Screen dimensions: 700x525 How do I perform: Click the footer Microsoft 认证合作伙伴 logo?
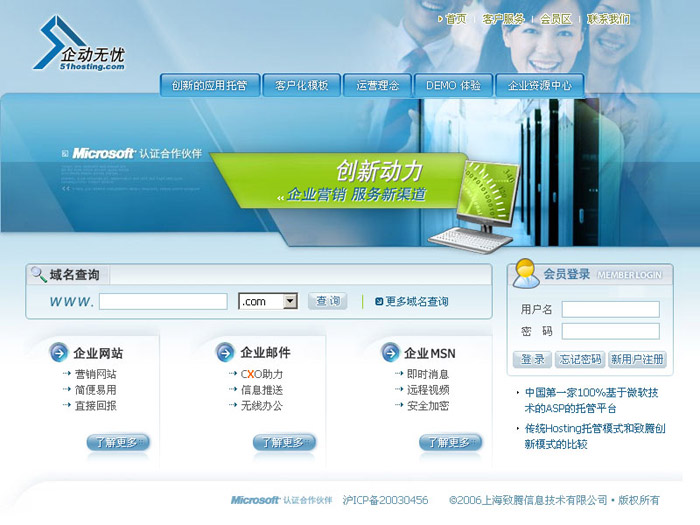tap(281, 500)
